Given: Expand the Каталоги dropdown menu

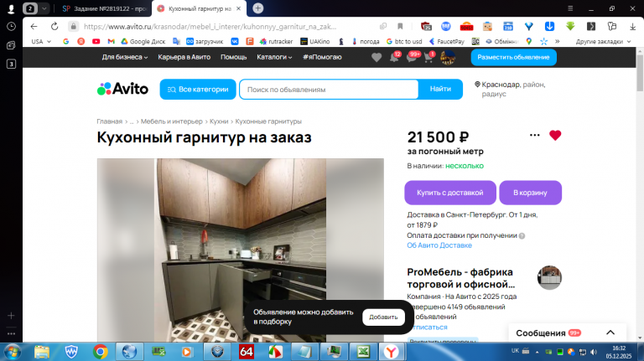Looking at the screenshot, I should [274, 58].
